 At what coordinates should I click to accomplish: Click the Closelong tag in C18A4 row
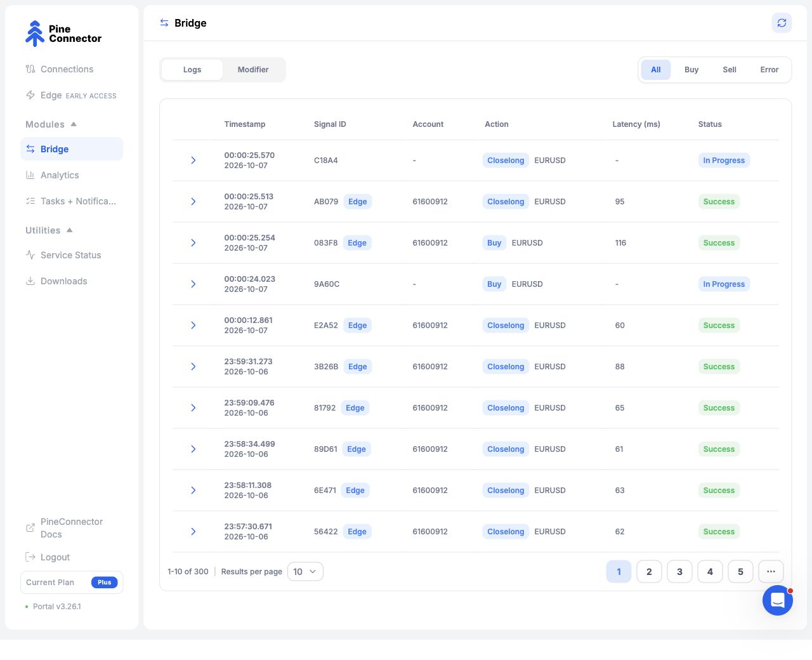coord(506,161)
